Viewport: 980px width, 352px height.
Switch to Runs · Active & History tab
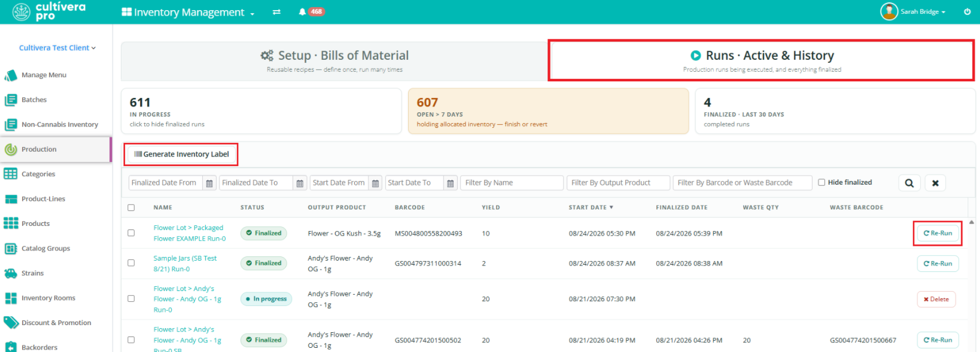(x=762, y=60)
